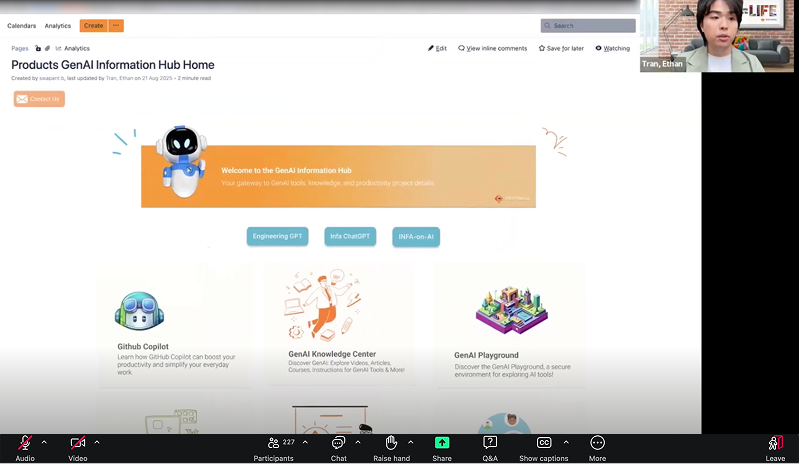Click the Github Copilot robot icon
The height and width of the screenshot is (465, 799).
(139, 311)
